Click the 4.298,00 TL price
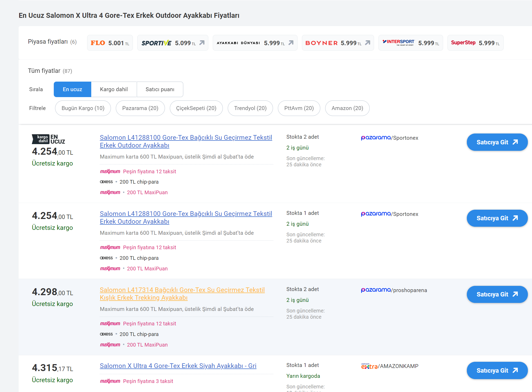This screenshot has width=532, height=392. (x=52, y=292)
